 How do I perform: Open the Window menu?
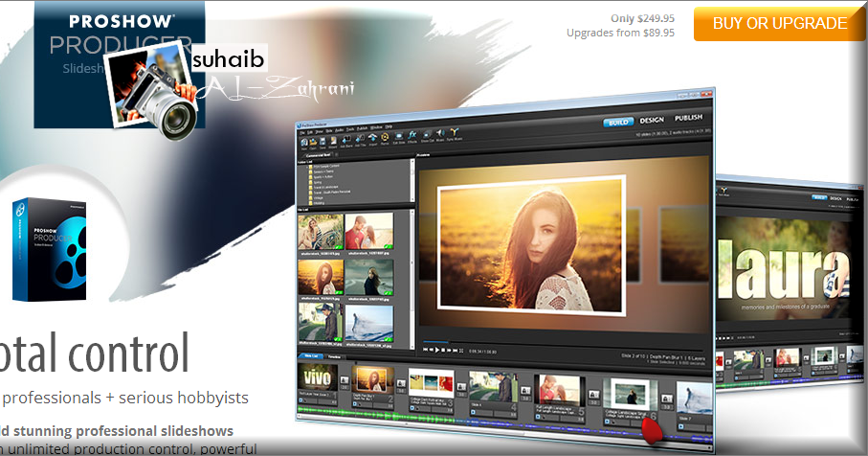376,127
